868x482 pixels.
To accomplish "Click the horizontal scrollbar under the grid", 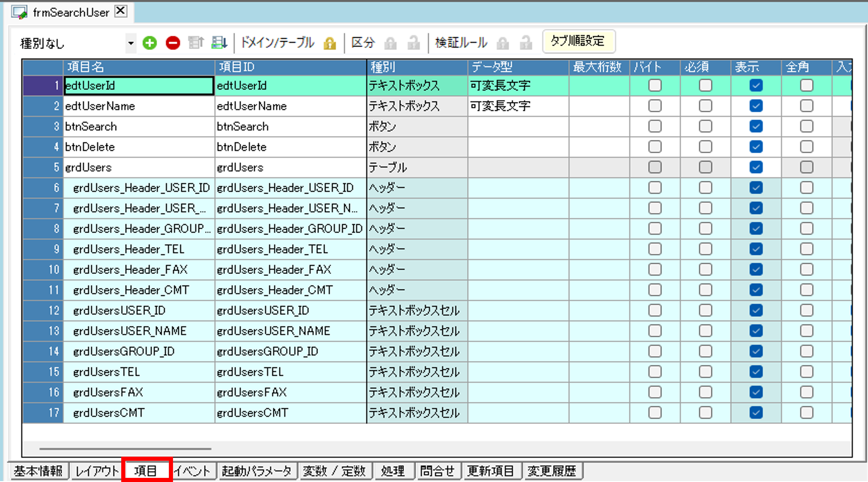I will click(x=125, y=449).
